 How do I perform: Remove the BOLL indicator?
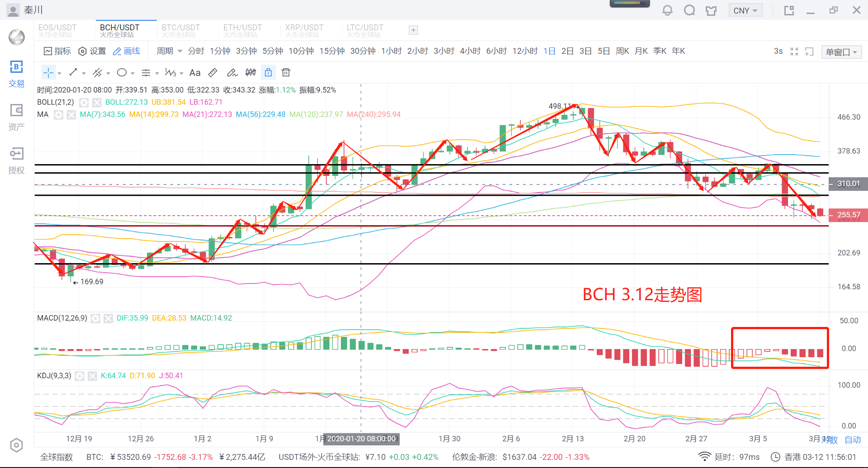pos(97,102)
